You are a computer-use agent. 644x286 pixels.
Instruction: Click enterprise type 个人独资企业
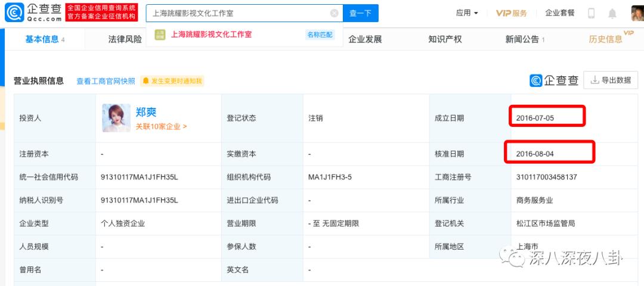tap(123, 223)
